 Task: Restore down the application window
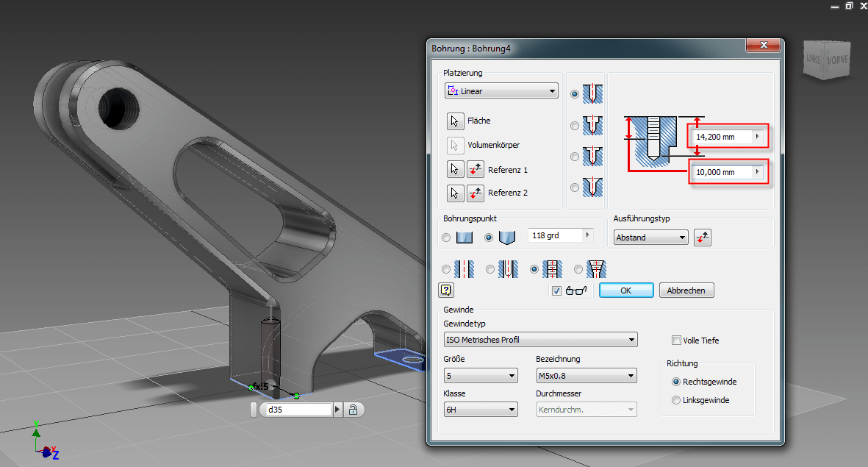click(849, 6)
